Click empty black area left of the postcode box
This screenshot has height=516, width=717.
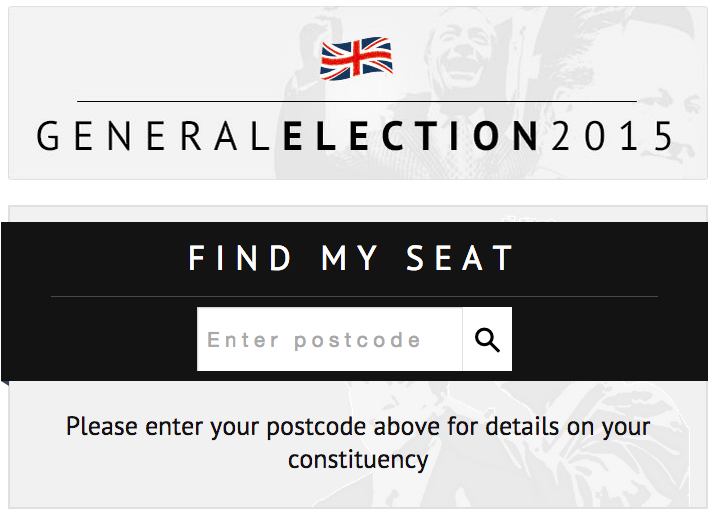click(110, 340)
